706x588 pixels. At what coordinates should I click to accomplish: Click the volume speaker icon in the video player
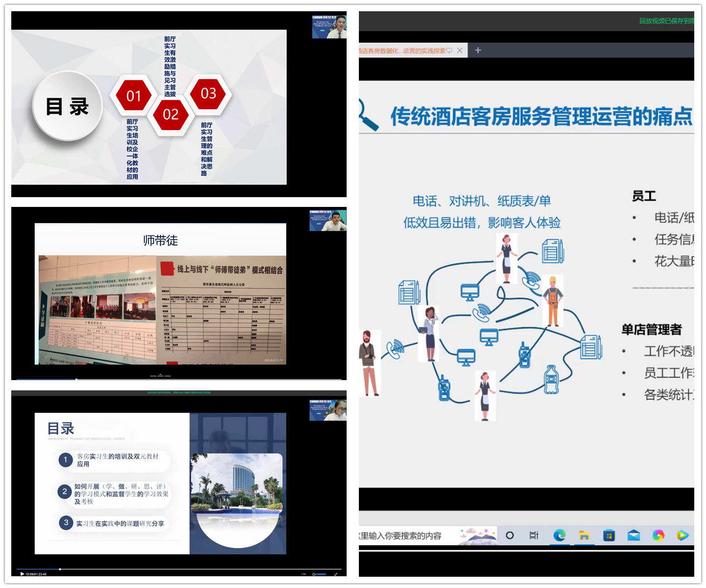point(314,574)
